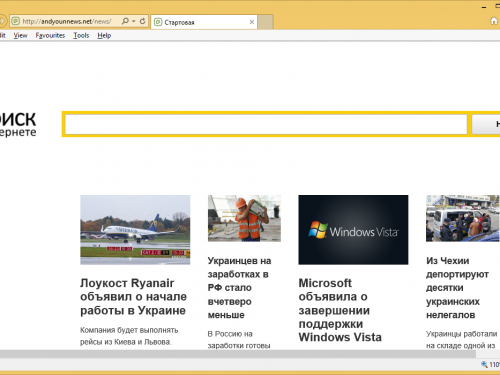The image size is (500, 375).
Task: Open the View menu
Action: 20,35
